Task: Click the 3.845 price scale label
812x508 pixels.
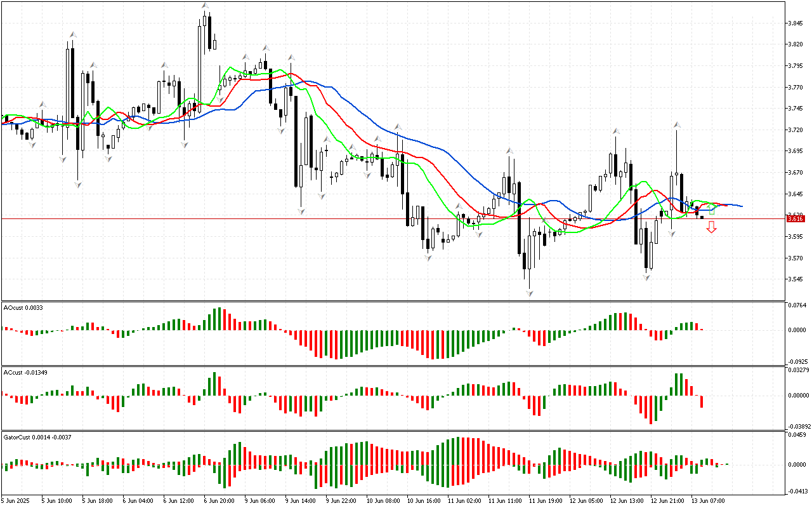Action: tap(797, 23)
